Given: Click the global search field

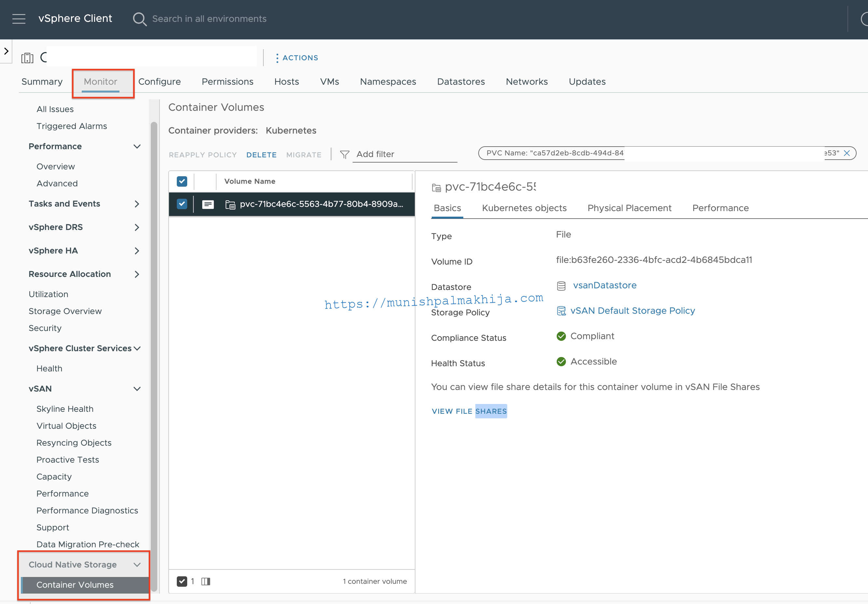Looking at the screenshot, I should click(x=209, y=19).
